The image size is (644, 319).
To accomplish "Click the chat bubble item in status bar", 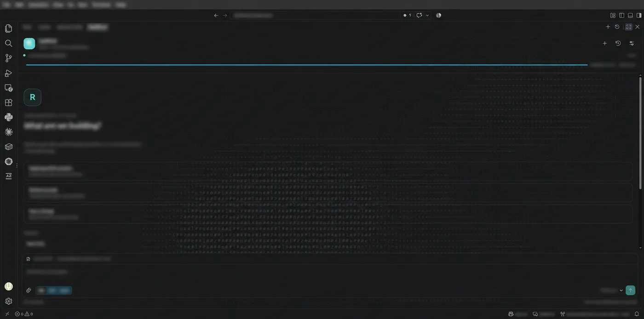I will [x=544, y=314].
